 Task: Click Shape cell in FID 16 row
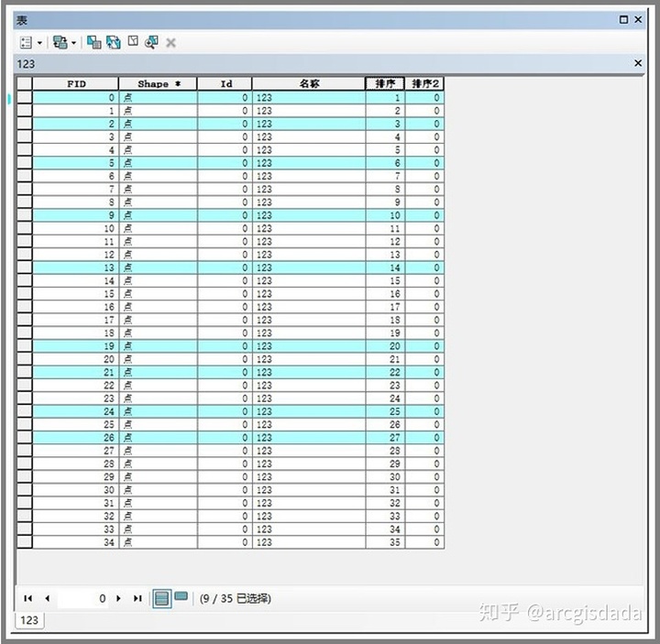click(x=158, y=307)
